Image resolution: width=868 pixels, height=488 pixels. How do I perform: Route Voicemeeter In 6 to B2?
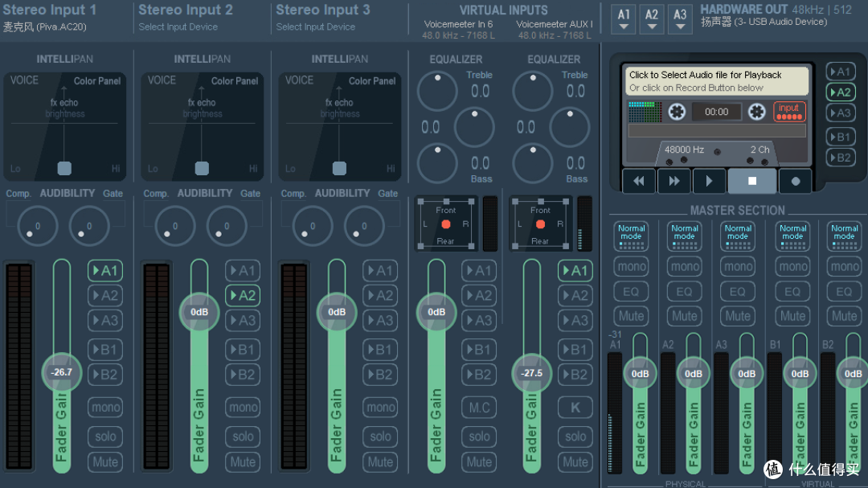(479, 375)
